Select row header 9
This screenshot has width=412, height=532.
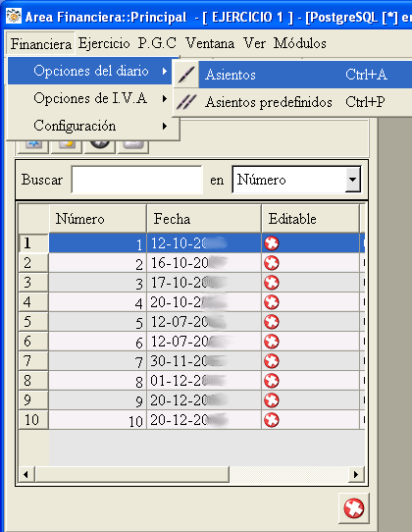tap(33, 400)
